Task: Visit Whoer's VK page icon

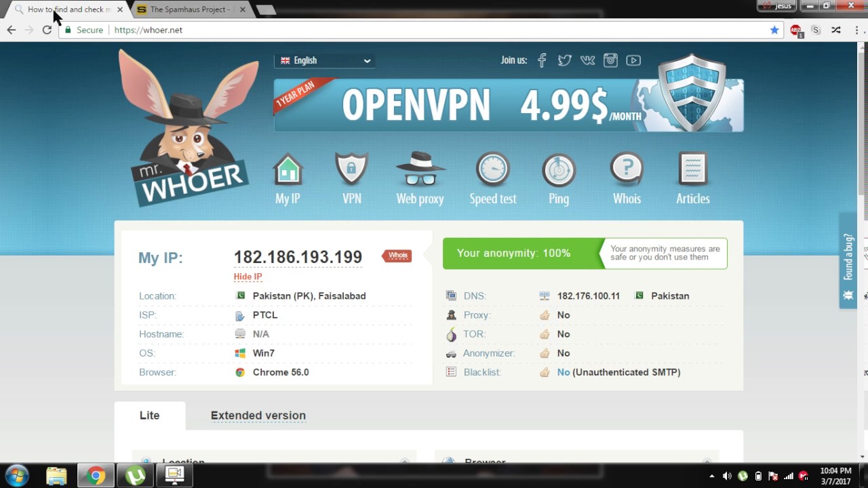Action: [x=587, y=60]
